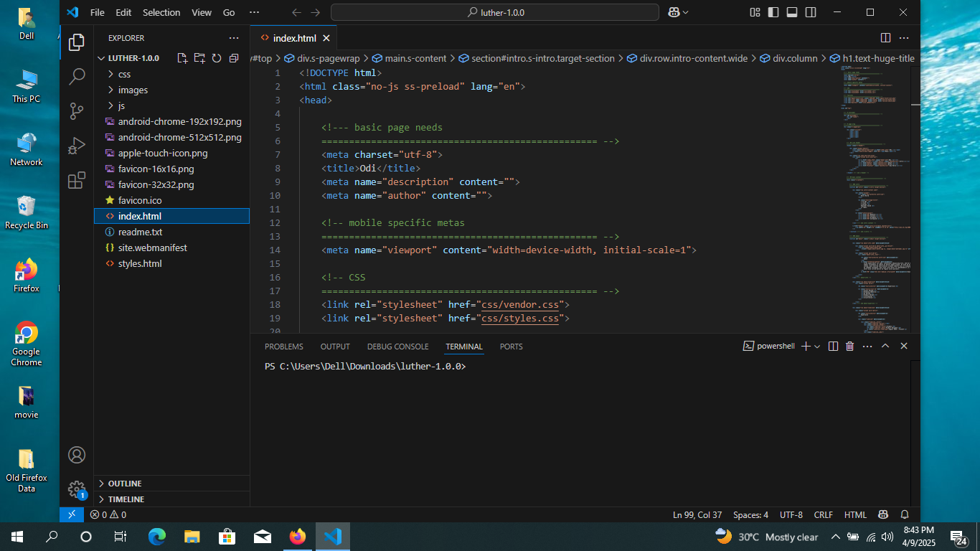Open the Search view in activity bar
This screenshot has height=551, width=980.
pos(77,77)
